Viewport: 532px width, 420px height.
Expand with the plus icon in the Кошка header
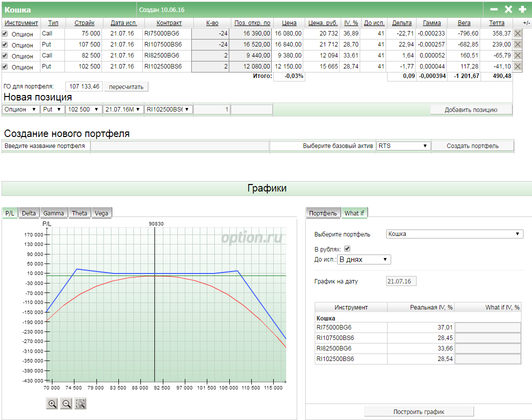pos(523,9)
